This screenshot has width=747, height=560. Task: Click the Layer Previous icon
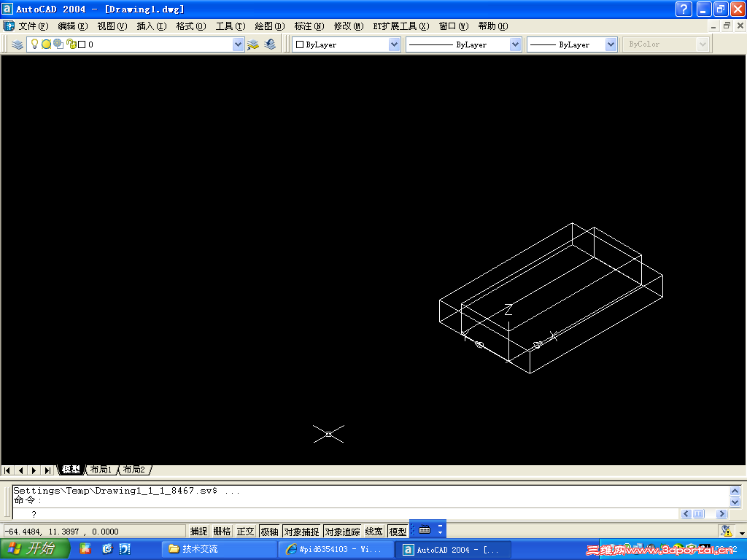pos(270,44)
